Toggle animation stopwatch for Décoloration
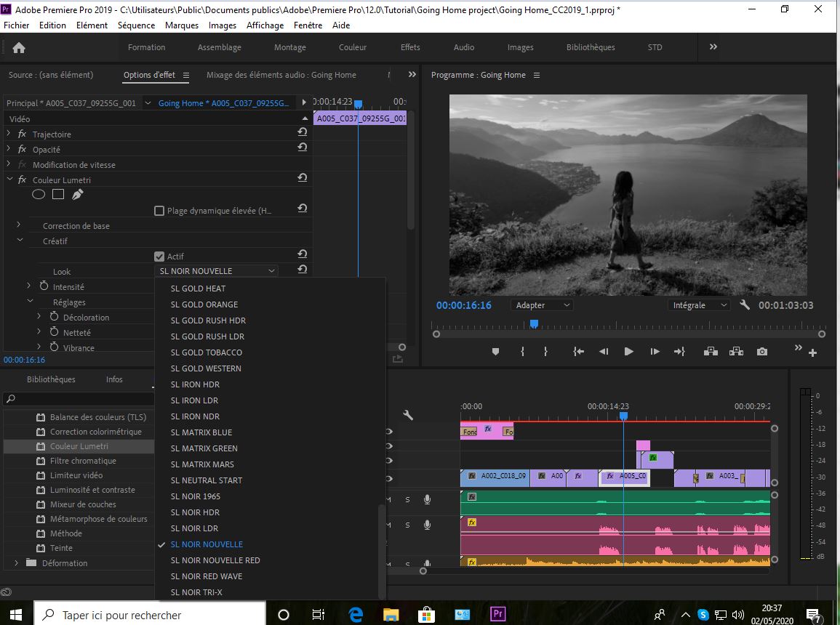This screenshot has height=625, width=840. click(54, 317)
